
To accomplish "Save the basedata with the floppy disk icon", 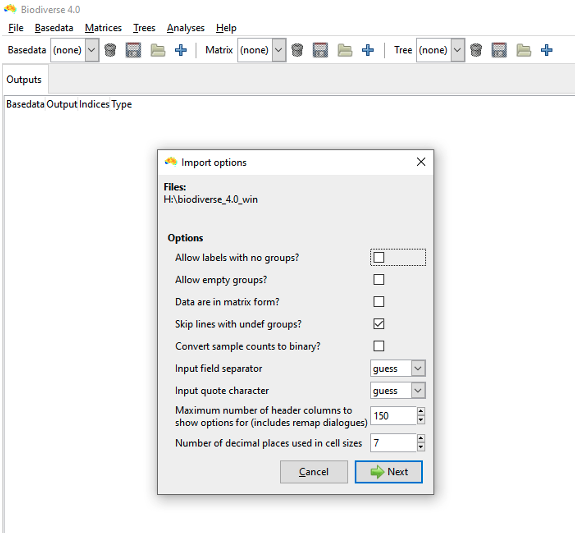I will (133, 50).
